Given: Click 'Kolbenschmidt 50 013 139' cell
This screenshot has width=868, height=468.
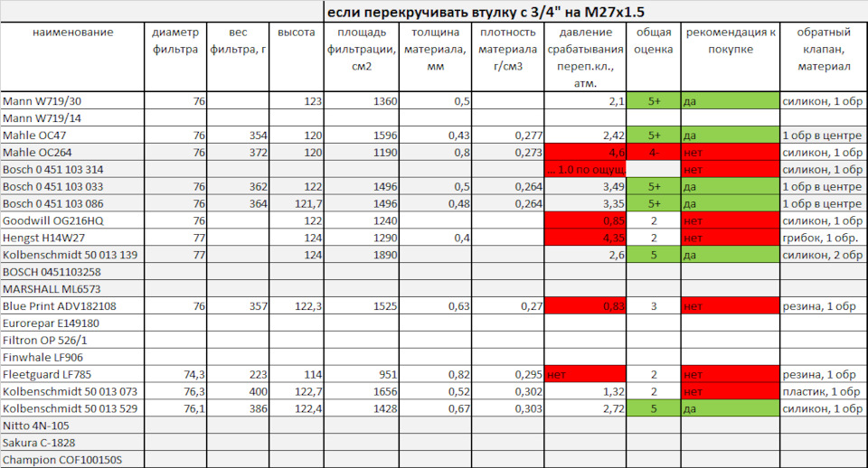Looking at the screenshot, I should (72, 255).
